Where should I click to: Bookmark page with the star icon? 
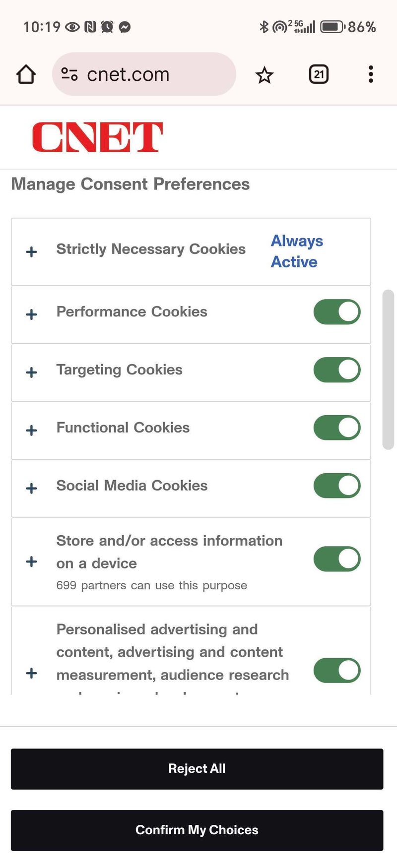[x=264, y=75]
